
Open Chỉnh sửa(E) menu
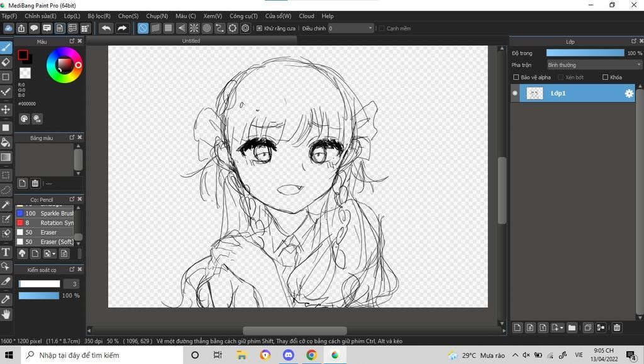click(40, 16)
